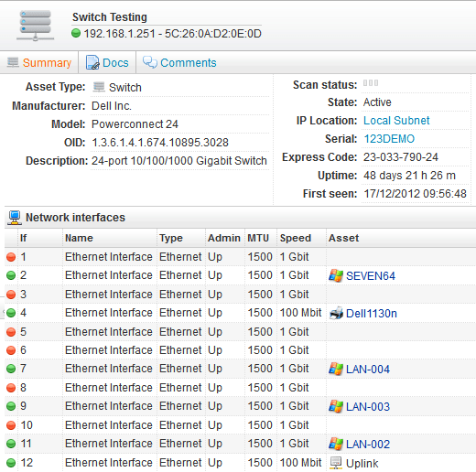The width and height of the screenshot is (476, 472).
Task: Click the OID value 1.3.6.1.4.1.674.10895.3028
Action: [x=160, y=143]
